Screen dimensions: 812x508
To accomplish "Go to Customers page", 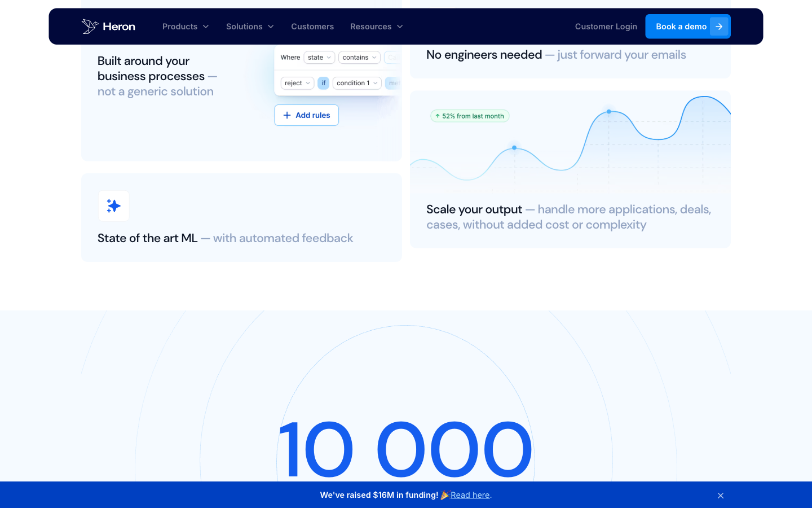I will pyautogui.click(x=312, y=27).
